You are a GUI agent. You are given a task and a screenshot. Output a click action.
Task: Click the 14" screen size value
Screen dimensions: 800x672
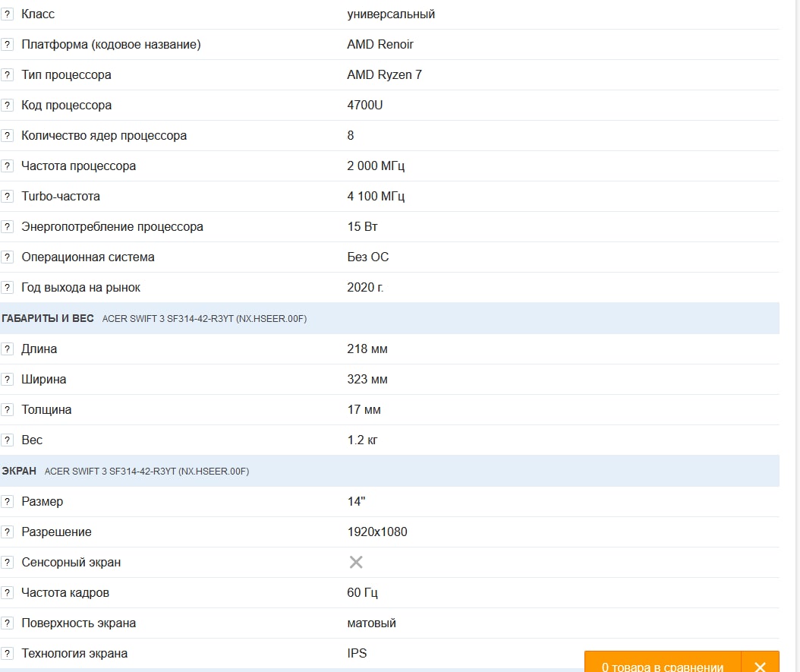pyautogui.click(x=356, y=501)
